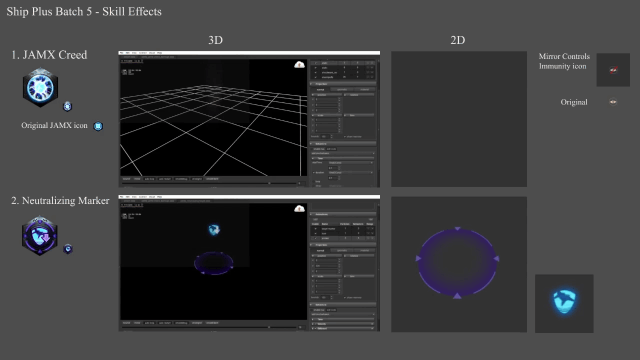640x360 pixels.
Task: Collapse the Behaviors section header in the bottom editor
Action: point(343,304)
